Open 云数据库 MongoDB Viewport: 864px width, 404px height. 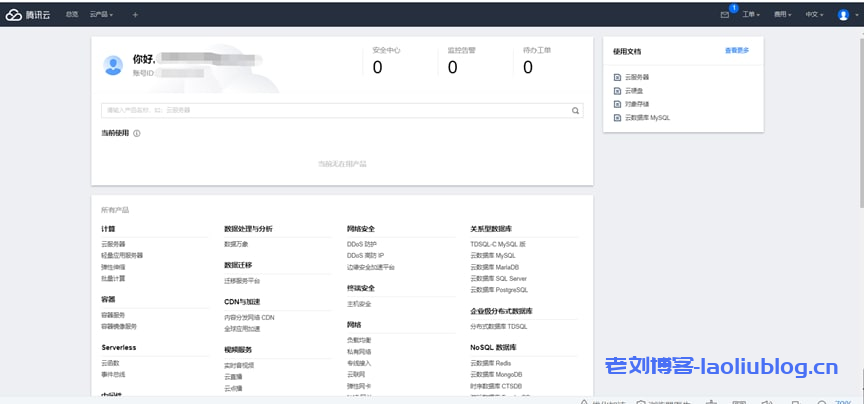pos(496,374)
